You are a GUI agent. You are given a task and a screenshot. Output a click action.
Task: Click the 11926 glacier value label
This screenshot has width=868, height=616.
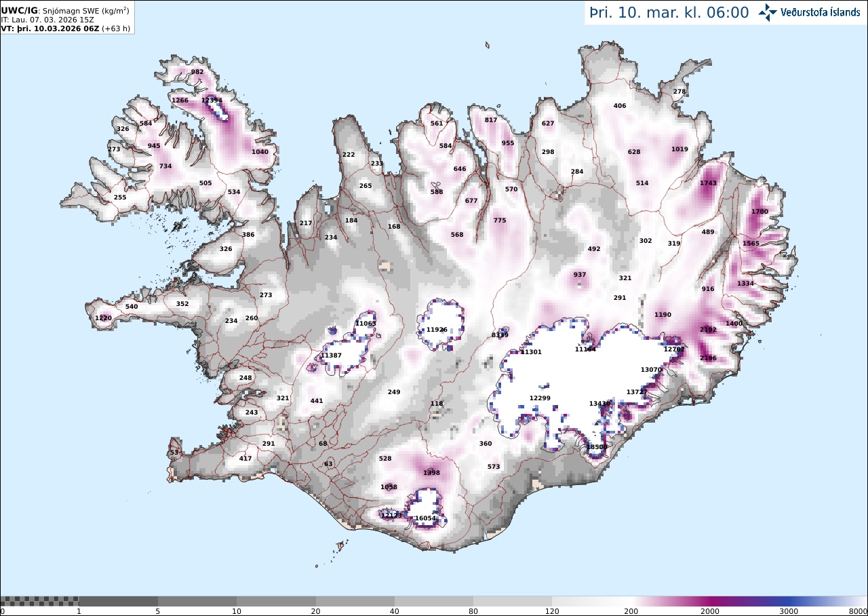437,330
